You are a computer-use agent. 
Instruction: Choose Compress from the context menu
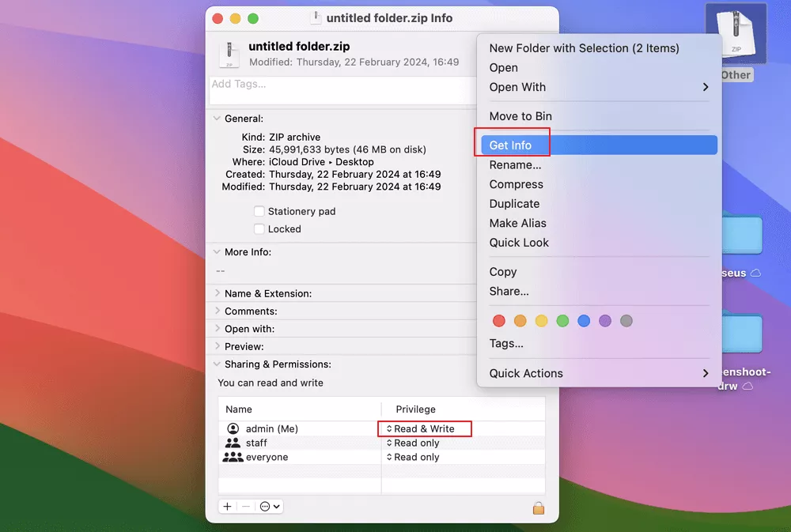(x=599, y=184)
